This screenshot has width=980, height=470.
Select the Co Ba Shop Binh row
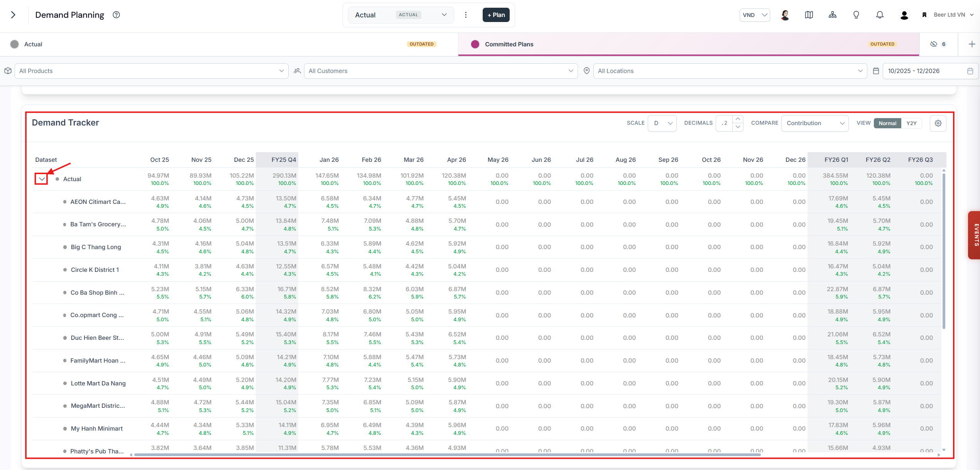click(487, 292)
